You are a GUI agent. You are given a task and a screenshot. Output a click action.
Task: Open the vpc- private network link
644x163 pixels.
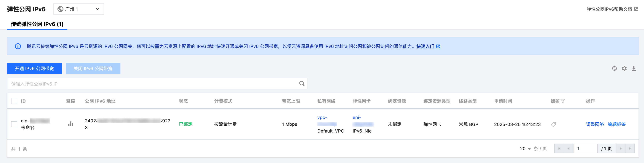(327, 121)
